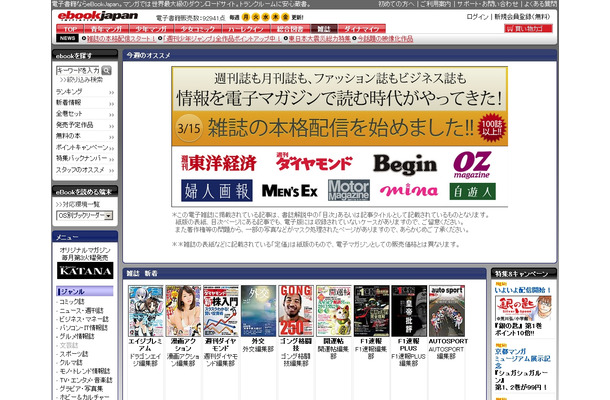Image resolution: width=610 pixels, height=400 pixels.
Task: Select the スポーツ誌 genre
Action: tap(73, 354)
